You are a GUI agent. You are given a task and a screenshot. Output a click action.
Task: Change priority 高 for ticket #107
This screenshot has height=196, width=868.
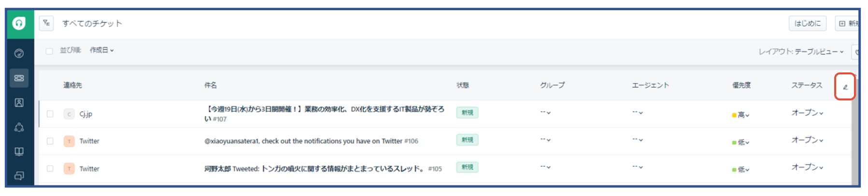(741, 115)
